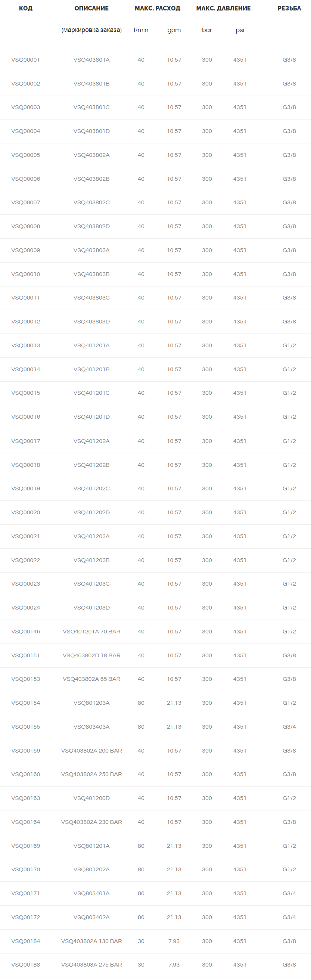The image size is (311, 980).
Task: Click the l/min sub-header
Action: [141, 30]
